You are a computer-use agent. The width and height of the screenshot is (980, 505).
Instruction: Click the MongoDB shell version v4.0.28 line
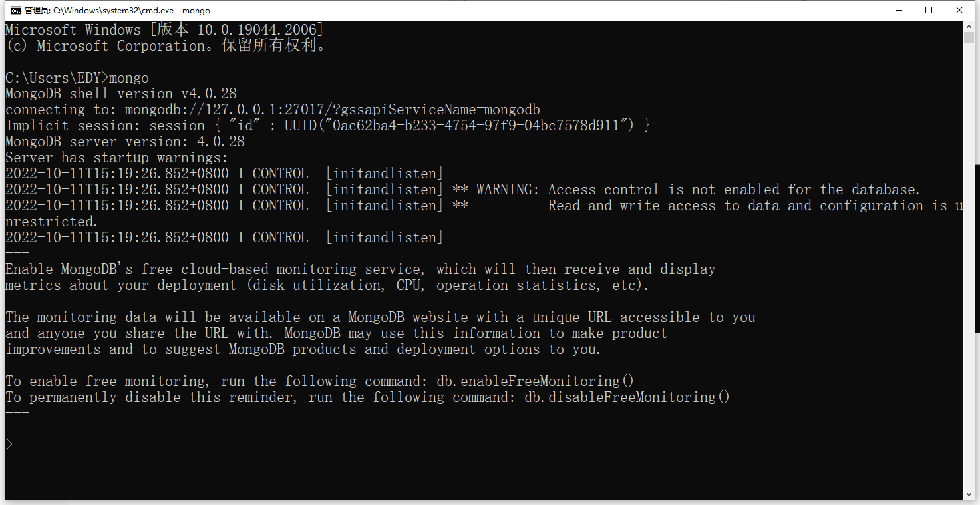(121, 94)
